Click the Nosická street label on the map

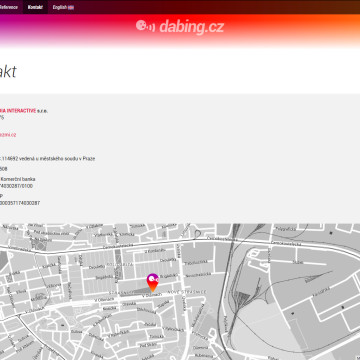(108, 309)
